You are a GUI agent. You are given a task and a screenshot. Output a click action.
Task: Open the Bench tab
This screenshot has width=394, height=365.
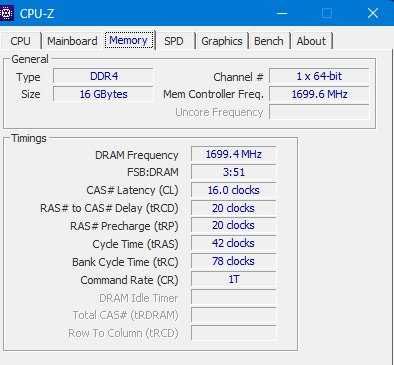click(x=269, y=41)
